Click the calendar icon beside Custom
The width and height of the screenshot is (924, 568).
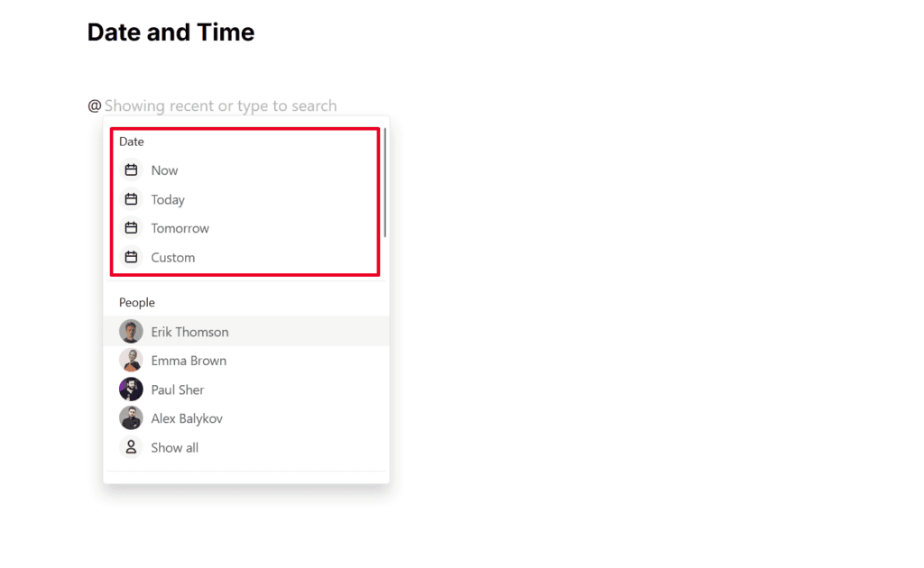pos(131,257)
